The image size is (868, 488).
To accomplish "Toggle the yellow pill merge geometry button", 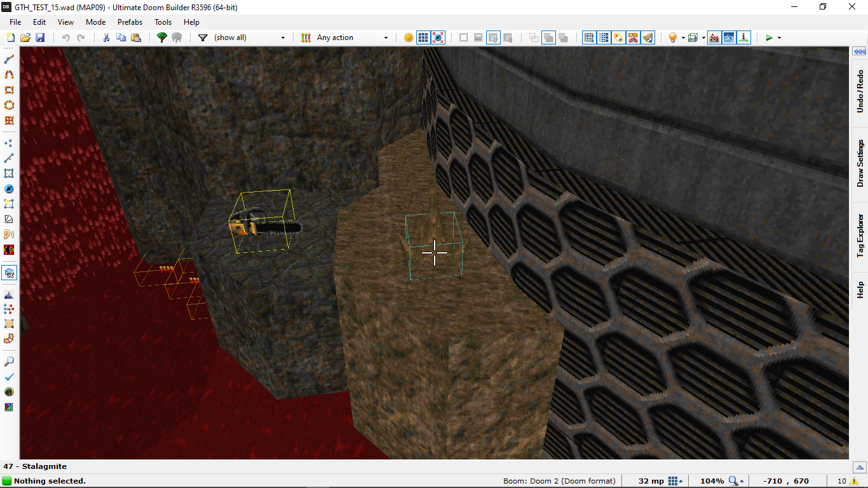I will click(619, 37).
